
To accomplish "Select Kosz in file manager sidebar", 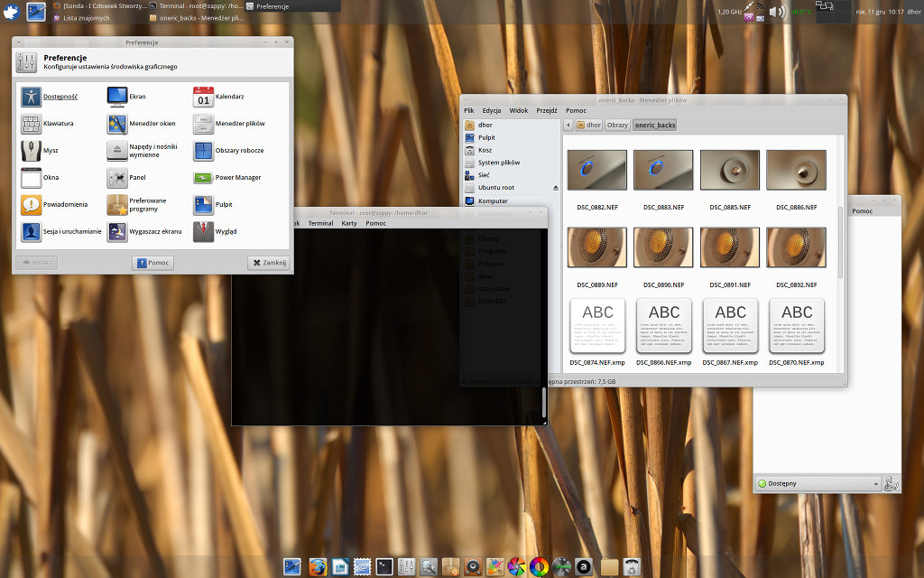I will pos(511,150).
